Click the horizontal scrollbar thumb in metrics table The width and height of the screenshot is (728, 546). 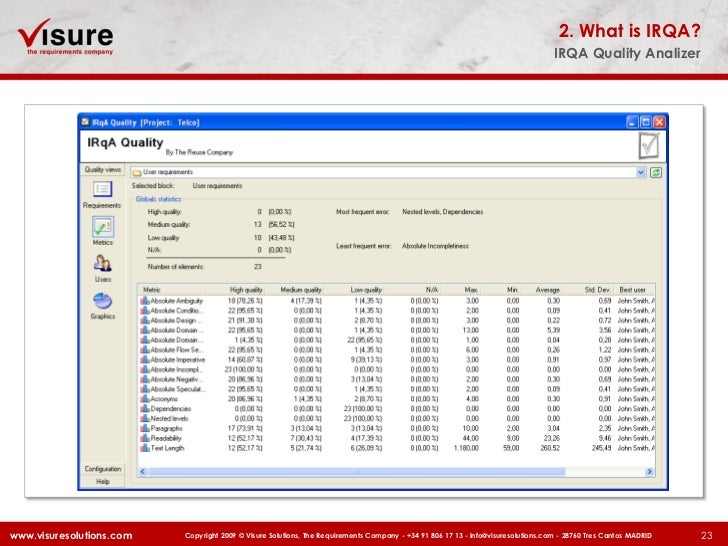[356, 472]
